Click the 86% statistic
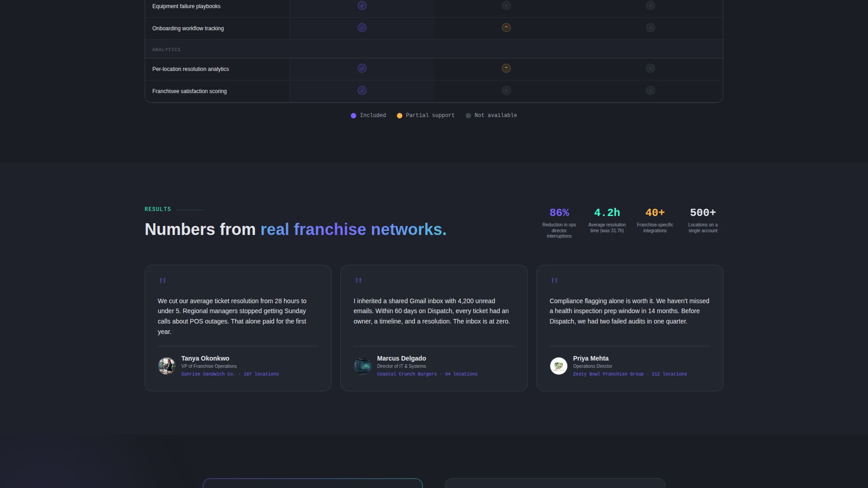 click(559, 212)
